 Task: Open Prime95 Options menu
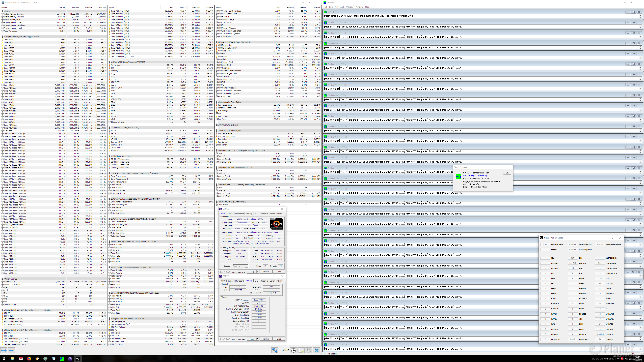(350, 7)
